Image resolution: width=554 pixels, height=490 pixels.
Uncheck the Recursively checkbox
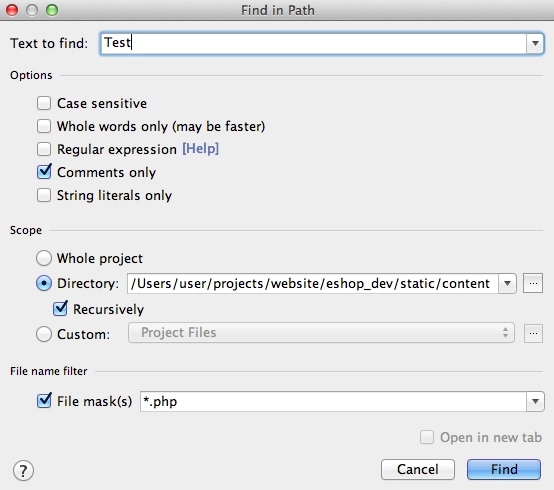[x=60, y=308]
